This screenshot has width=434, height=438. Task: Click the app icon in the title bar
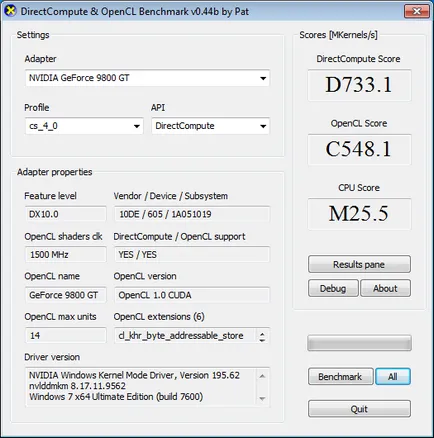click(10, 11)
